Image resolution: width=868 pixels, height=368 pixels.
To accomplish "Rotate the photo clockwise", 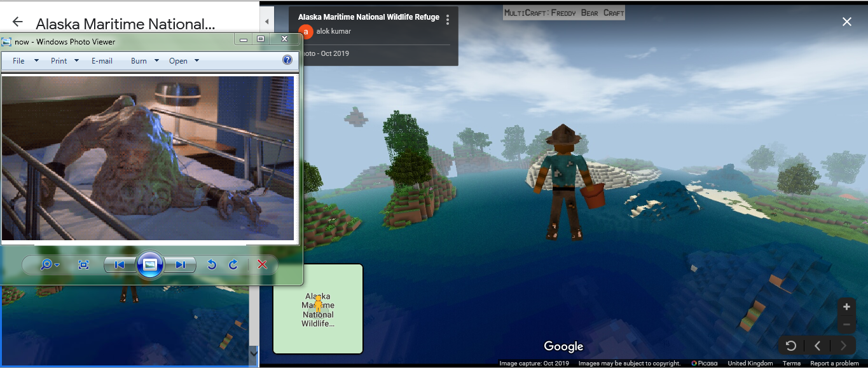I will click(x=233, y=264).
